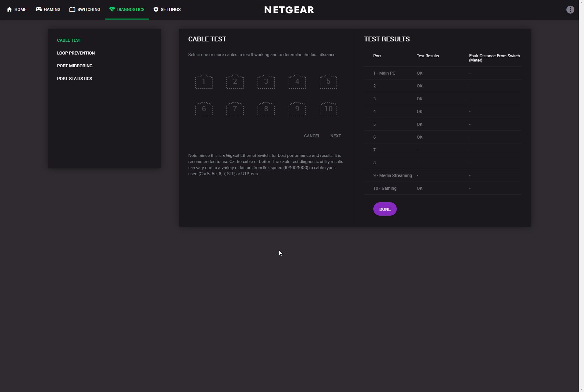Open Port Statistics in sidebar
Screen dimensions: 584x392
[x=75, y=79]
